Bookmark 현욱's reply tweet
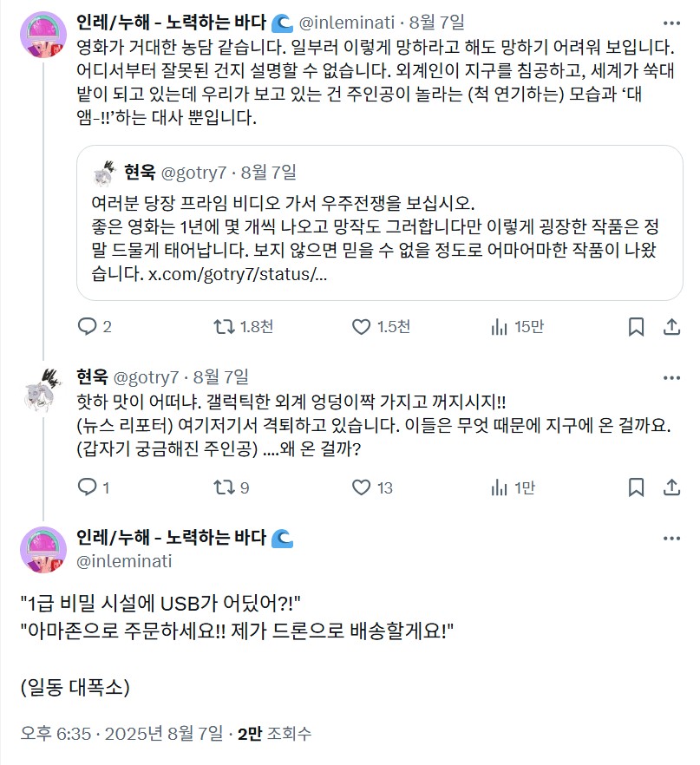This screenshot has height=765, width=700. click(x=636, y=487)
